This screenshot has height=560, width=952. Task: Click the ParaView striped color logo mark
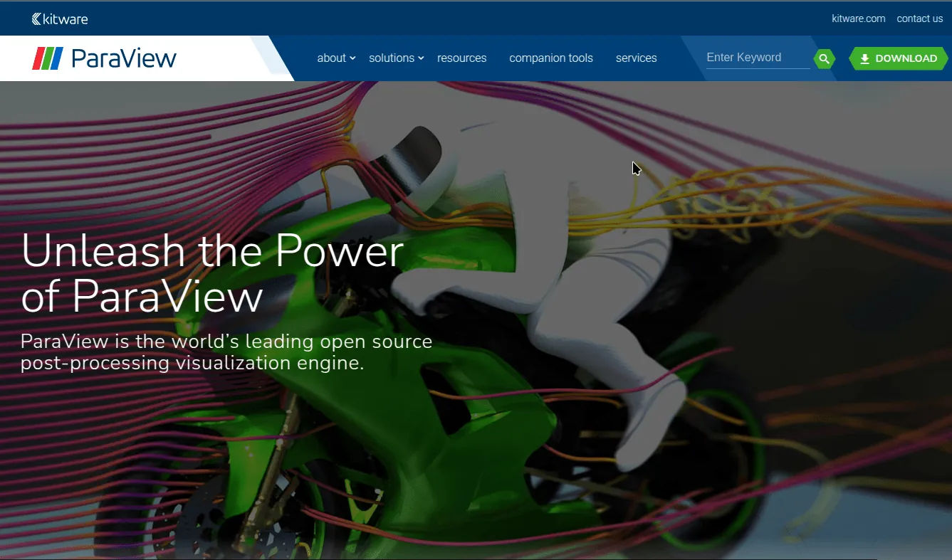(48, 58)
